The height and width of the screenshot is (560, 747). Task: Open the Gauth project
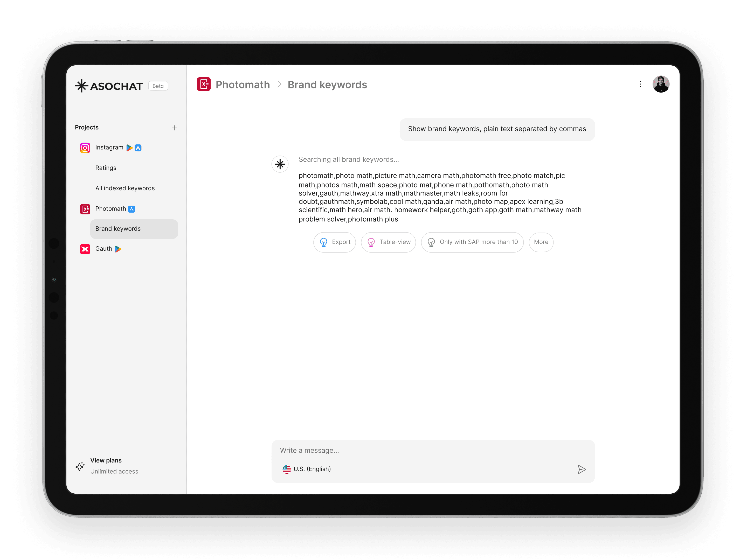click(104, 248)
